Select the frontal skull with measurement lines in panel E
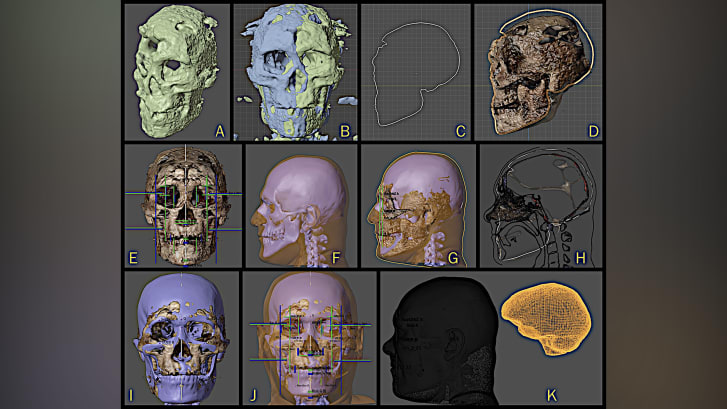 point(184,205)
